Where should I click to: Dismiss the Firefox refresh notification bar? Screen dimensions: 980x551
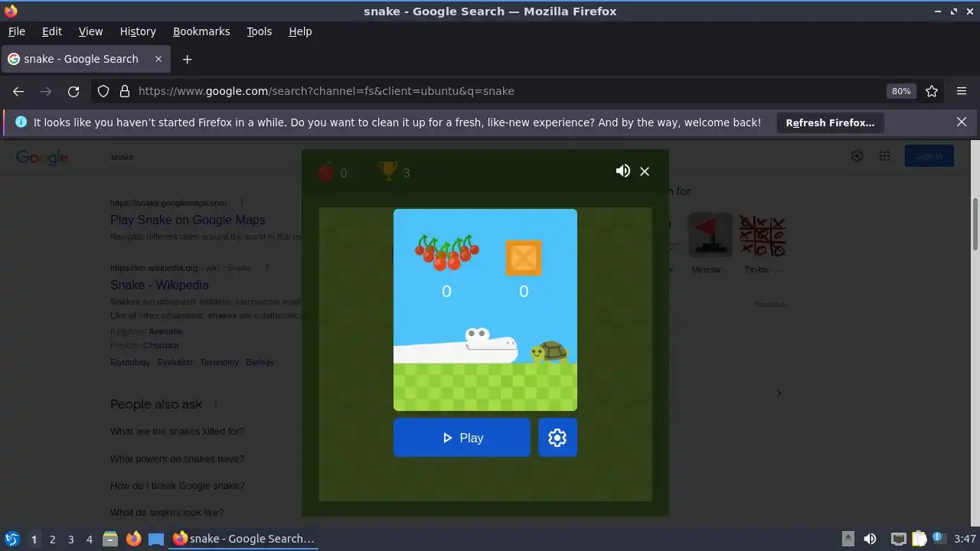[x=962, y=122]
